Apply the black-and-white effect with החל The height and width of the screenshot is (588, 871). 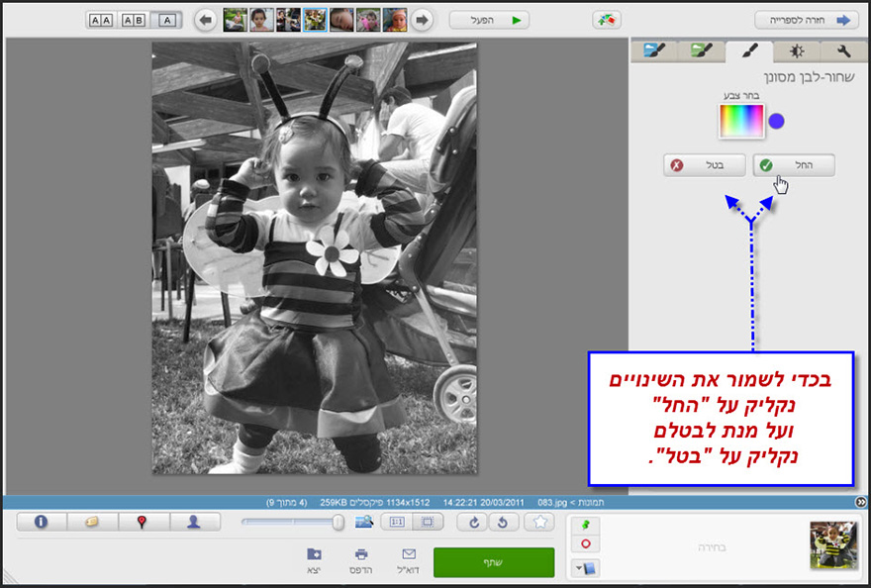(x=792, y=165)
